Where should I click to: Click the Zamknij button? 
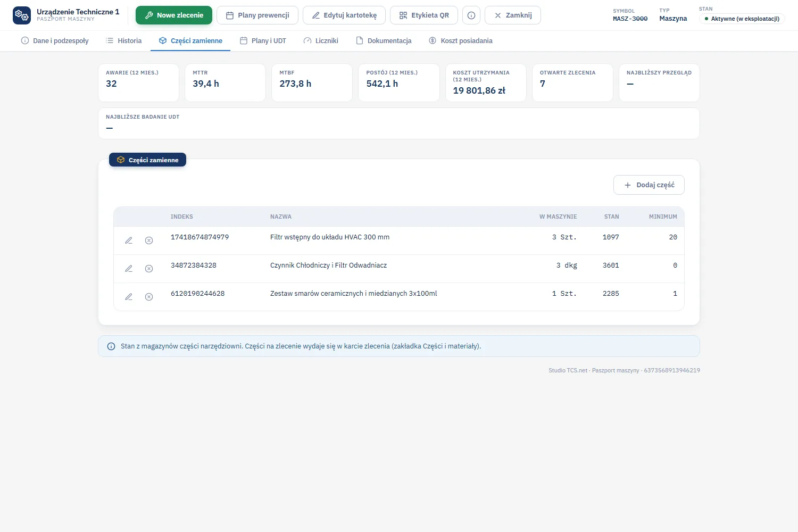513,15
